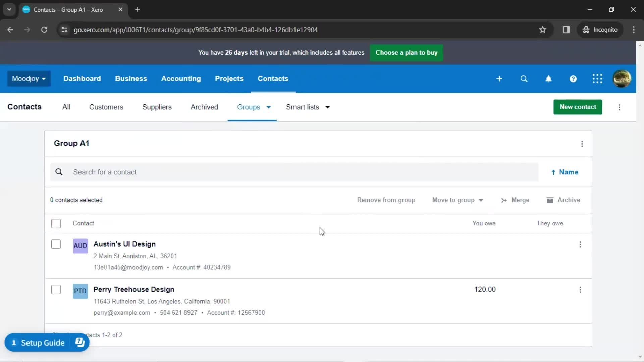Click the Search for a contact field
This screenshot has width=644, height=362.
[x=294, y=172]
